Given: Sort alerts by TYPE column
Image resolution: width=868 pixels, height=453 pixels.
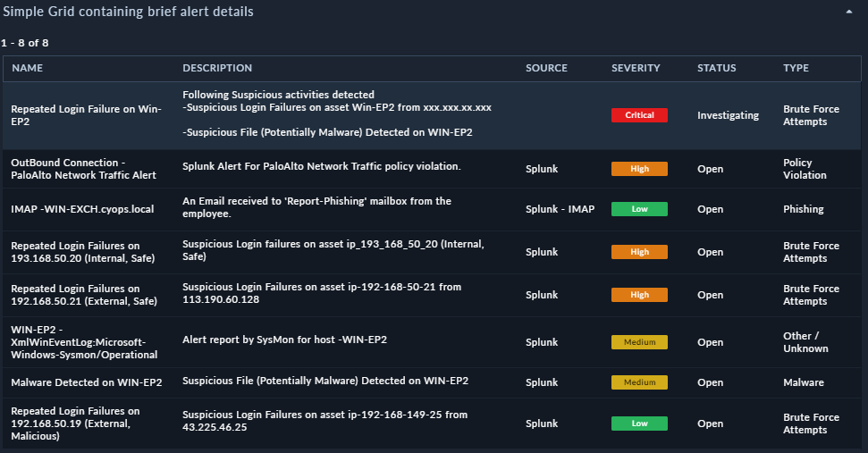Looking at the screenshot, I should [796, 68].
